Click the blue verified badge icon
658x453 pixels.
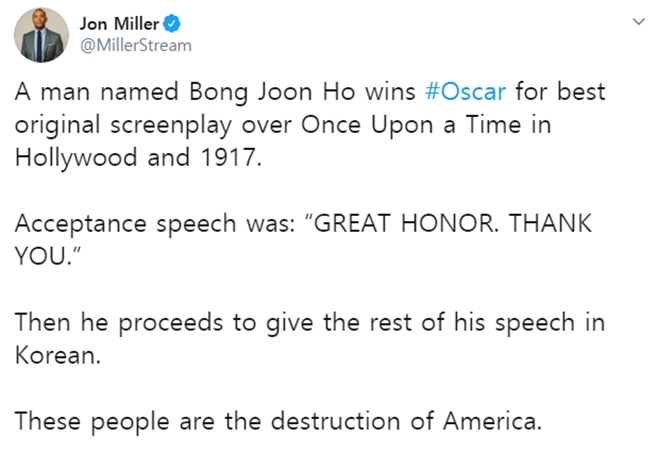pos(154,25)
